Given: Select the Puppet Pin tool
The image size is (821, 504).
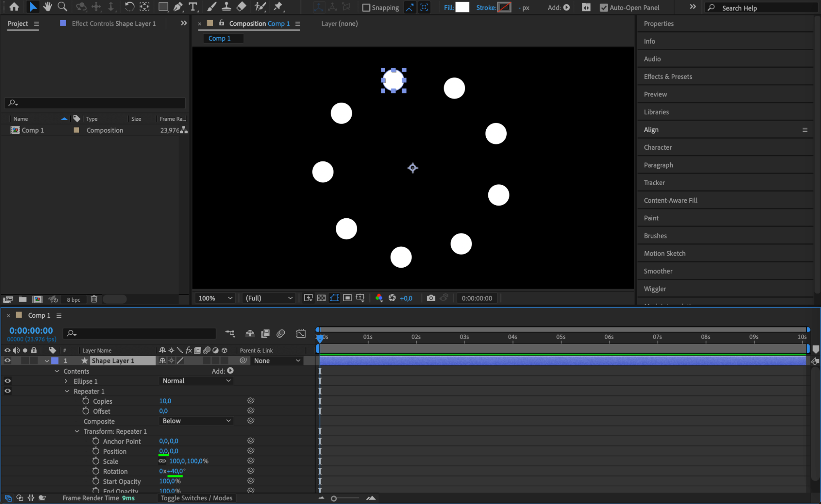Looking at the screenshot, I should tap(278, 7).
